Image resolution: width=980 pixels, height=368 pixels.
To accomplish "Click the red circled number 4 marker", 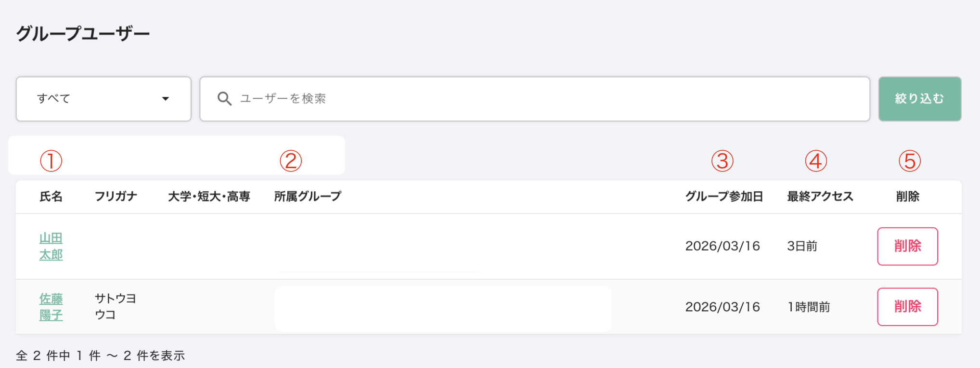I will (816, 161).
